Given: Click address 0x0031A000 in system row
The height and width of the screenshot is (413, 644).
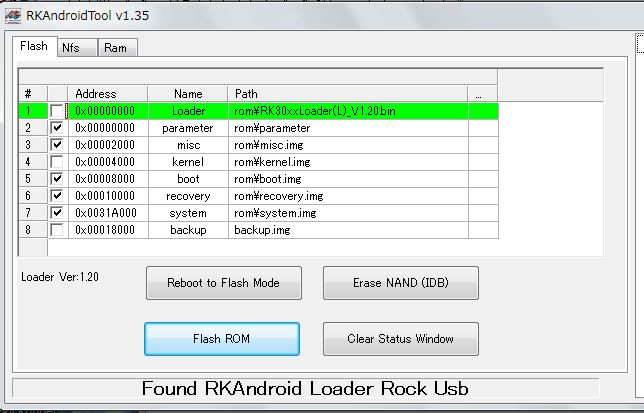Looking at the screenshot, I should click(106, 213).
